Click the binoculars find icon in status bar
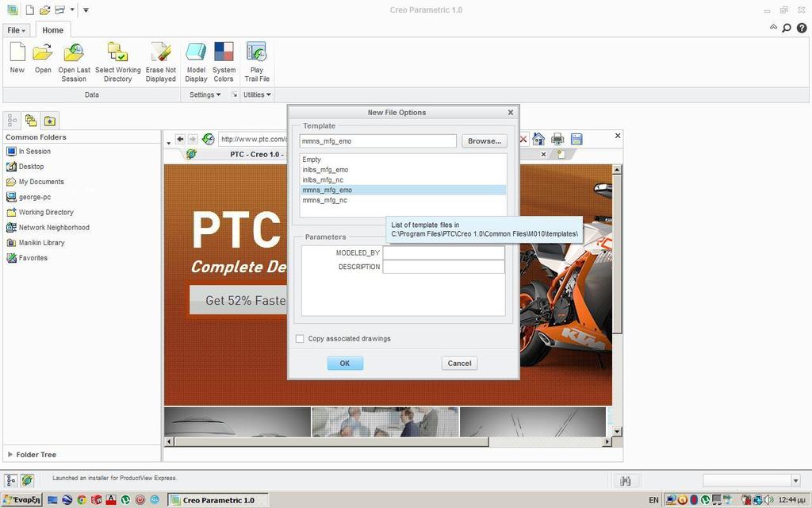 pos(626,481)
